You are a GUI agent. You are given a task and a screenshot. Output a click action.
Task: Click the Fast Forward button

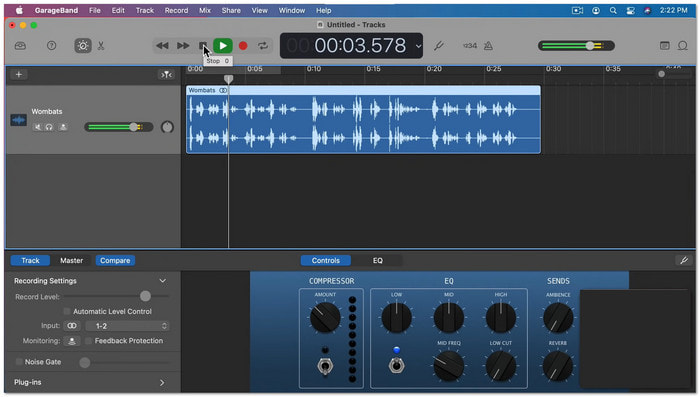183,46
